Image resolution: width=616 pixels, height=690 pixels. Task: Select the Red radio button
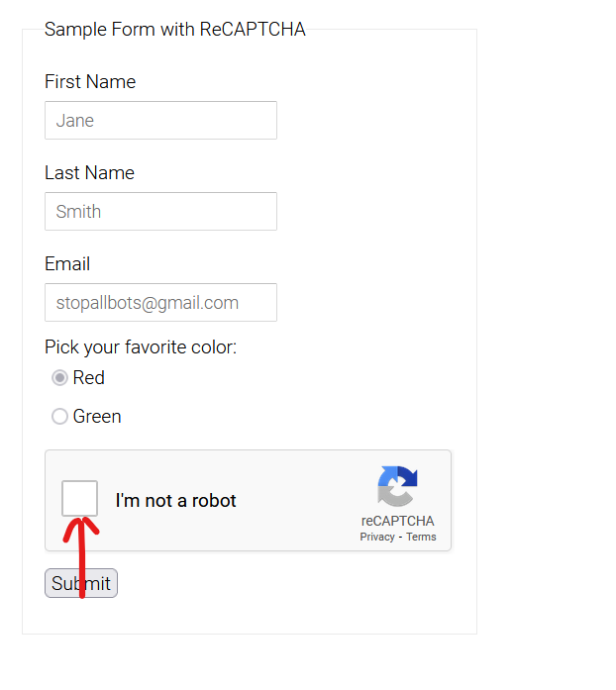coord(59,377)
